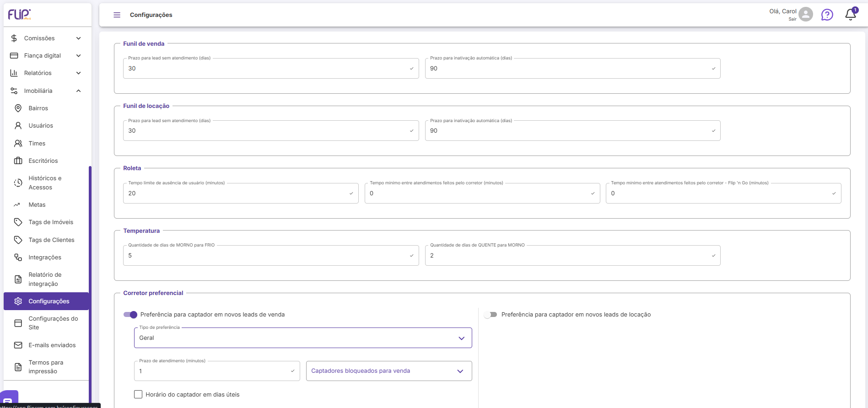Click the Relatório de integração document icon
This screenshot has width=868, height=408.
(18, 279)
